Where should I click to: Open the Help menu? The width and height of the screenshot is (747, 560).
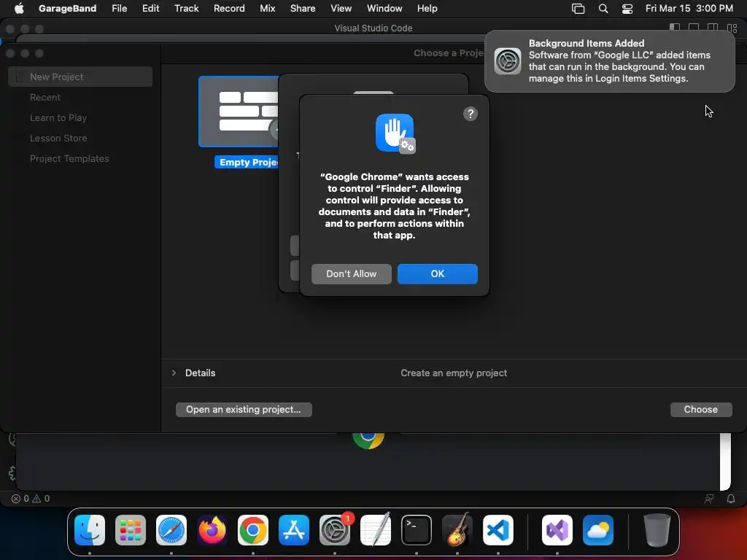tap(427, 8)
